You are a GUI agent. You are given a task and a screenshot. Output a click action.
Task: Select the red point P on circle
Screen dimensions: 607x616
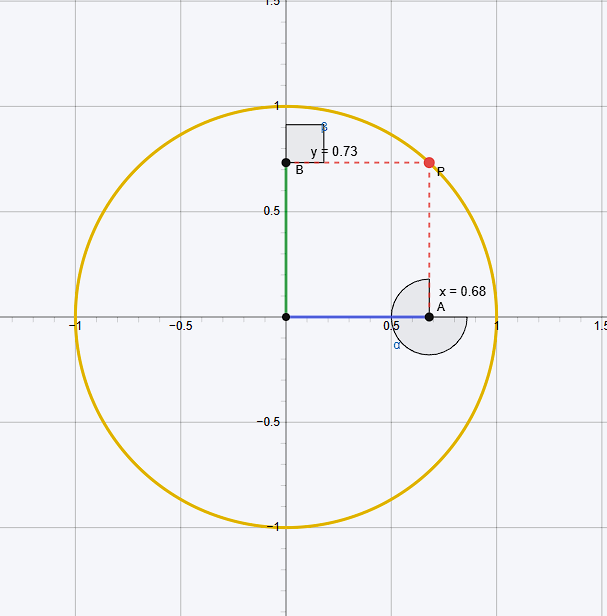coord(429,162)
